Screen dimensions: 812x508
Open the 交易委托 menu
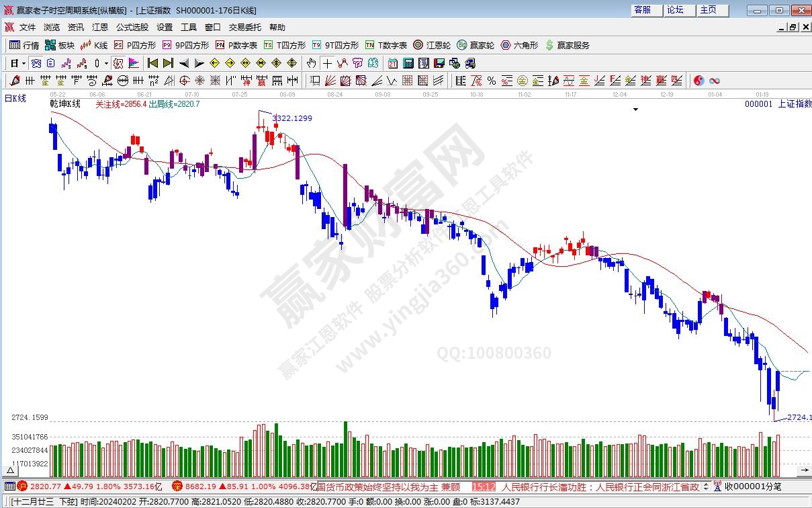(x=245, y=28)
